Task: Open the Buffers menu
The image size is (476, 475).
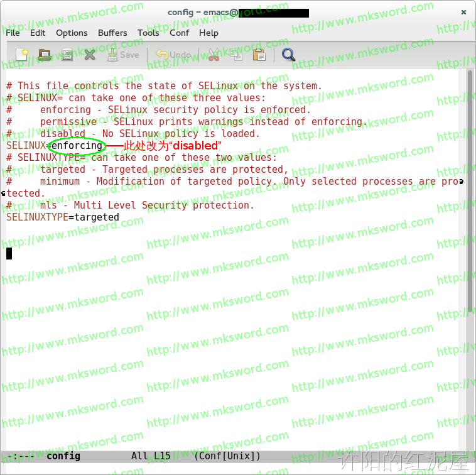Action: pos(112,33)
